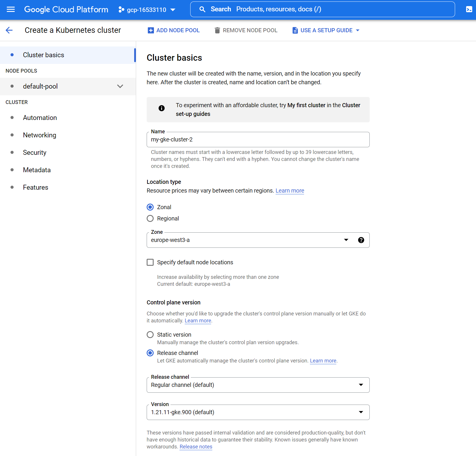The height and width of the screenshot is (456, 476).
Task: Open the Release notes link
Action: (196, 447)
